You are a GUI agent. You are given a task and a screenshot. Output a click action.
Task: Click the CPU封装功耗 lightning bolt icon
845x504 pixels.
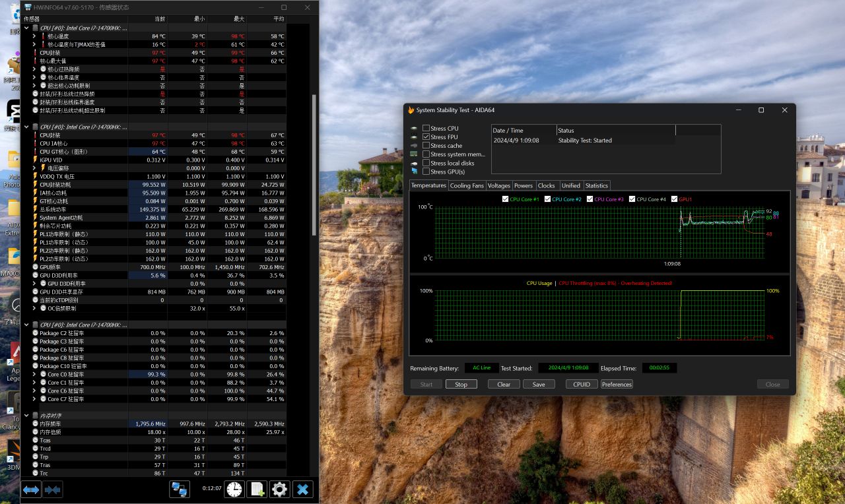(36, 185)
